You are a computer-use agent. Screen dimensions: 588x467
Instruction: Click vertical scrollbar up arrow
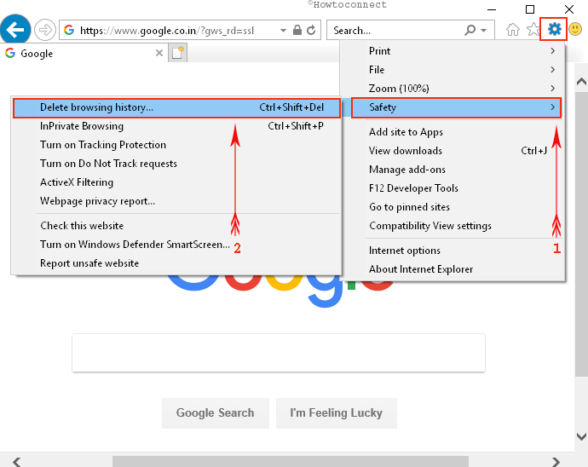tap(581, 81)
